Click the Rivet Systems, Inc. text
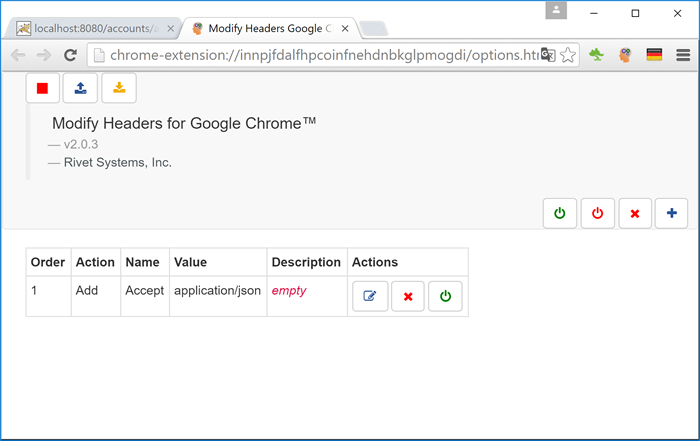Viewport: 700px width, 441px height. click(x=117, y=162)
